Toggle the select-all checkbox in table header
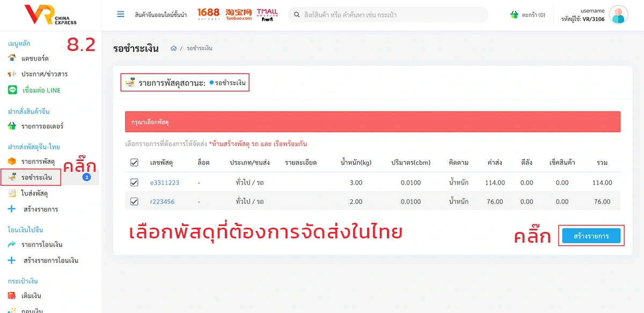Image resolution: width=644 pixels, height=313 pixels. 134,163
